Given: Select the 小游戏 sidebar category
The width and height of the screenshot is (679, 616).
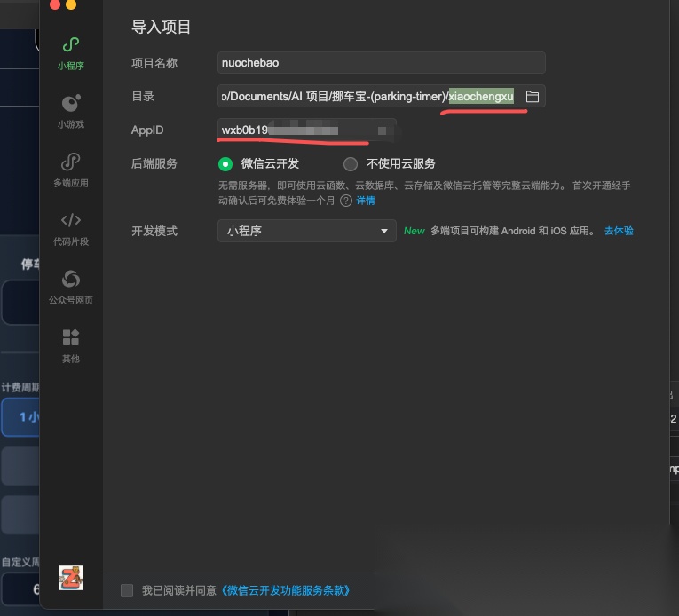Looking at the screenshot, I should click(x=71, y=112).
